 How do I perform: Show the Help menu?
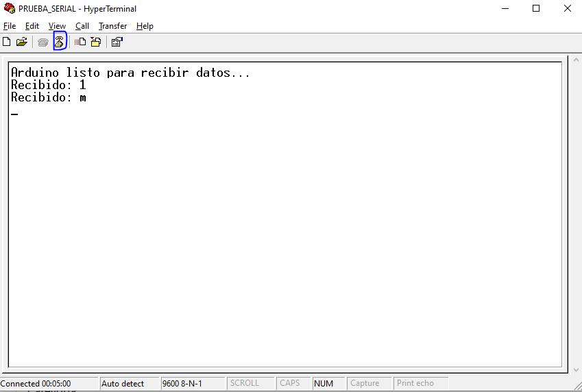tap(145, 26)
